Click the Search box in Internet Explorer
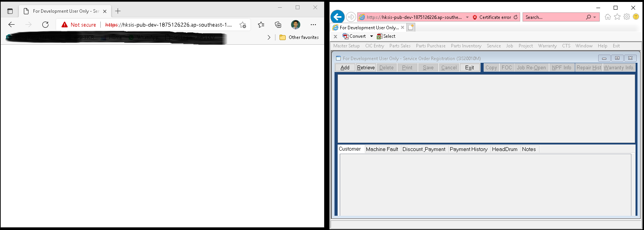 [554, 17]
